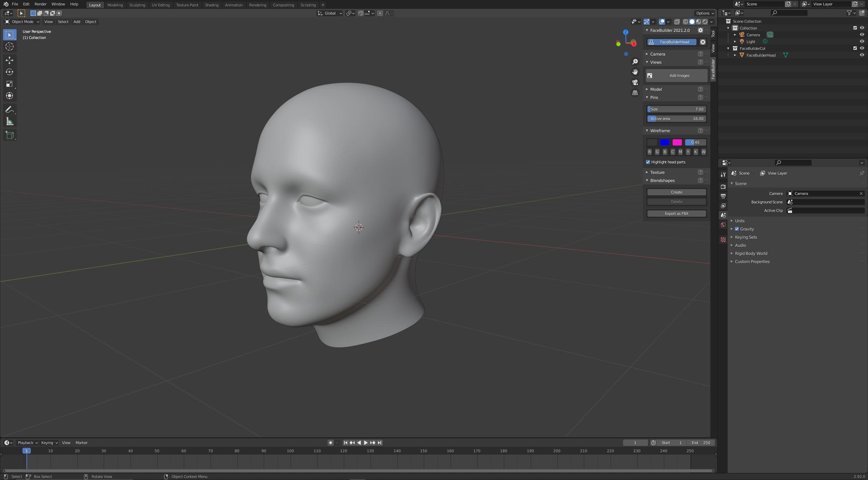Activate the Add Cube tool
This screenshot has height=480, width=868.
[9, 135]
